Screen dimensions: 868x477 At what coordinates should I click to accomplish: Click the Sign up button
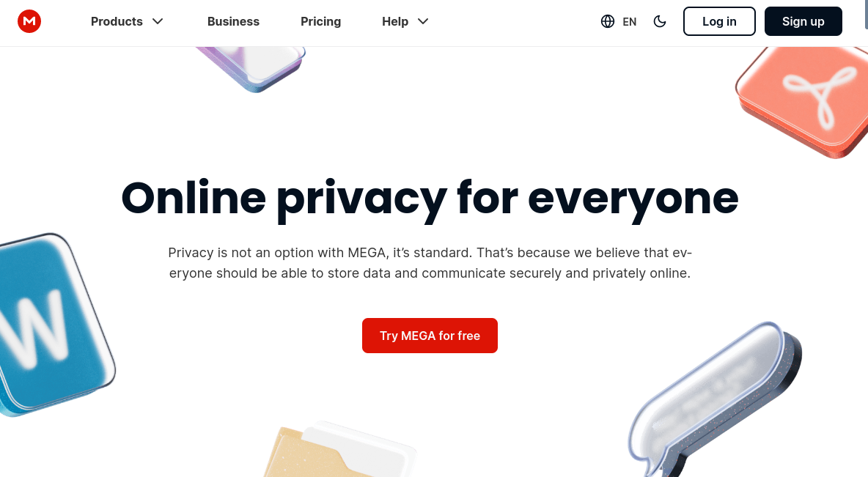click(803, 21)
